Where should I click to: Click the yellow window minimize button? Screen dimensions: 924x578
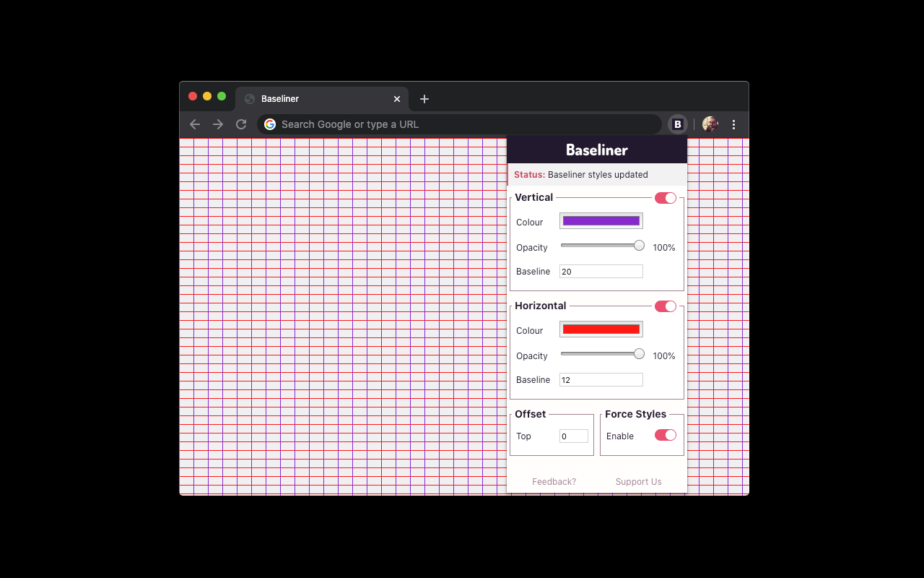click(x=207, y=96)
